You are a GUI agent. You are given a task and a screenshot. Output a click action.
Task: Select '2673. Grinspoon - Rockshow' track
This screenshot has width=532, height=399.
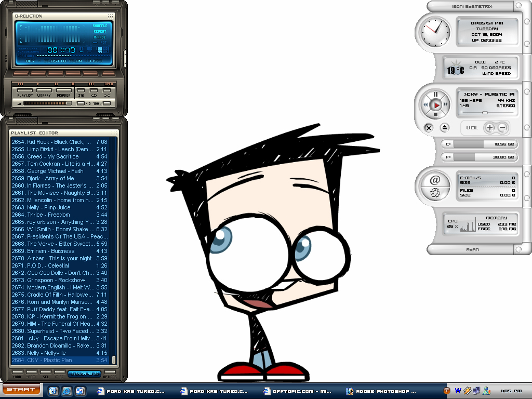60,280
